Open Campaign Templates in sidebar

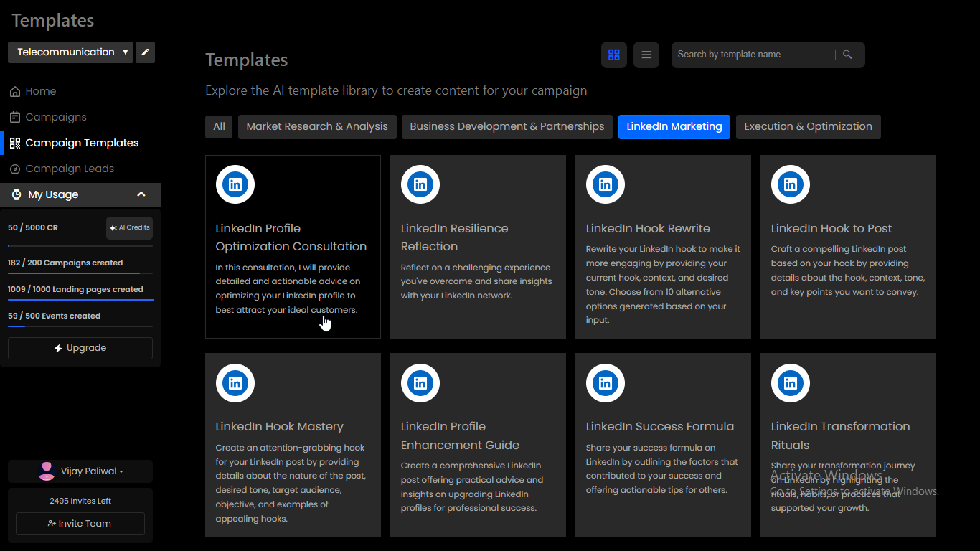pos(82,143)
